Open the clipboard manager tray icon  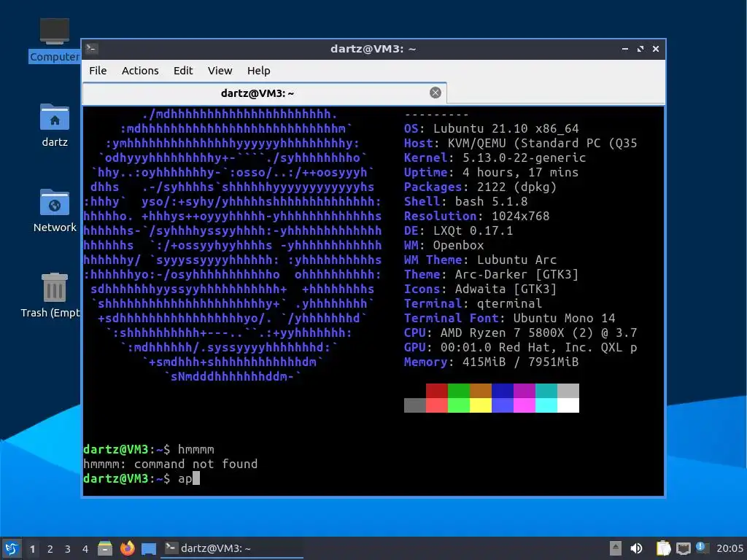[x=663, y=548]
